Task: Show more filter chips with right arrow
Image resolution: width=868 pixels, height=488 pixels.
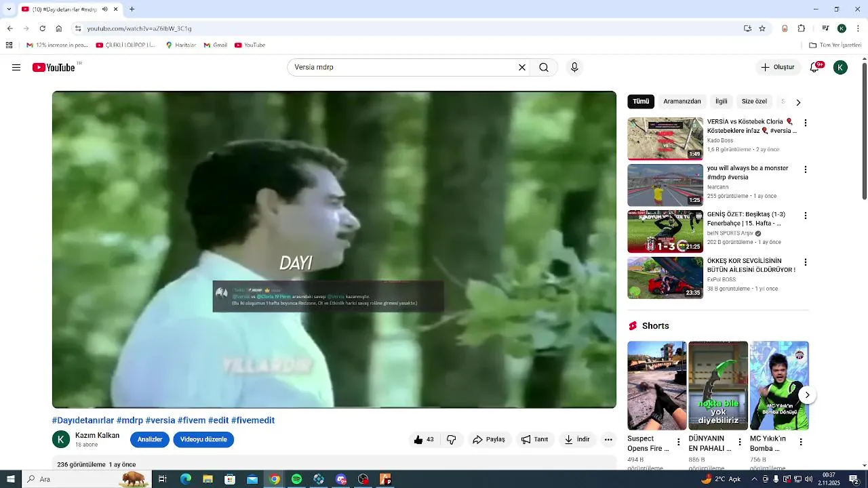Action: (x=798, y=102)
